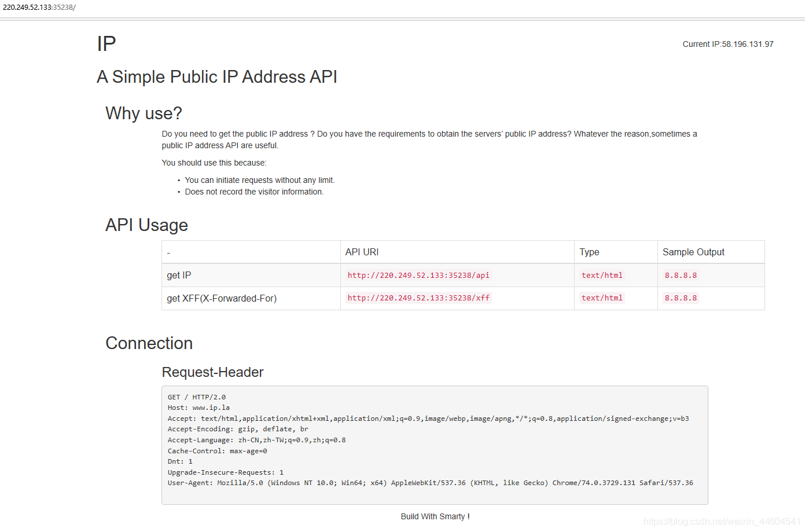Click the Accept: text/html header line
This screenshot has height=532, width=805.
click(x=428, y=419)
